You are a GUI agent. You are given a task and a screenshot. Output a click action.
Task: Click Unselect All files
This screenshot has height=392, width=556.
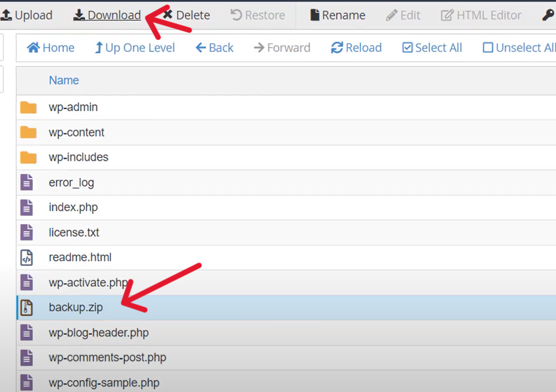tap(519, 48)
